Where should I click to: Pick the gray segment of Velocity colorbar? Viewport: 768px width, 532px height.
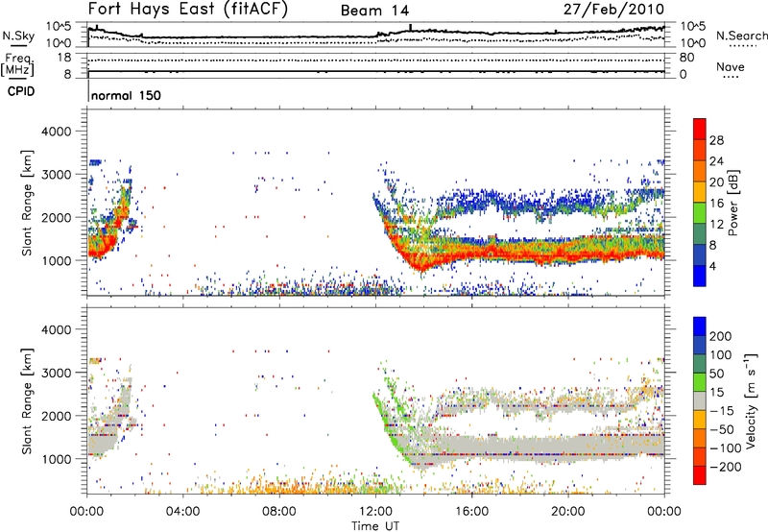coord(700,400)
